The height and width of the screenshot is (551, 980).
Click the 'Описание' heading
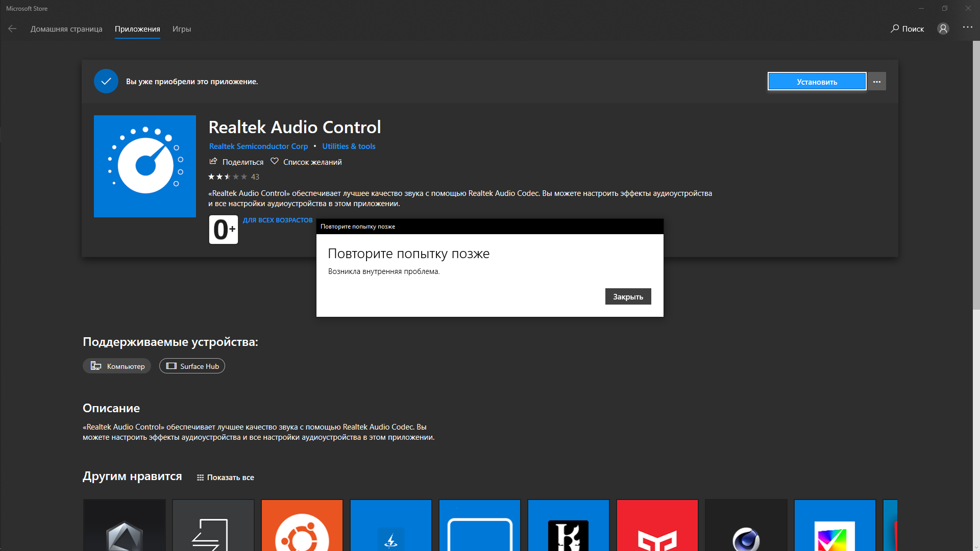point(111,408)
